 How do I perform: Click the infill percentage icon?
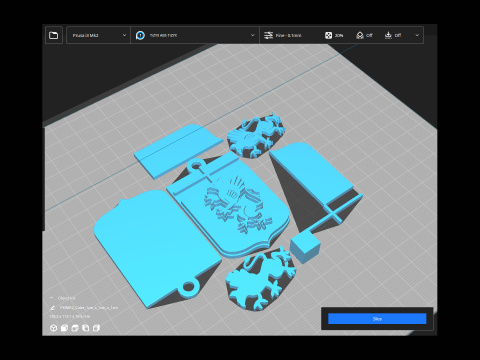pyautogui.click(x=328, y=35)
